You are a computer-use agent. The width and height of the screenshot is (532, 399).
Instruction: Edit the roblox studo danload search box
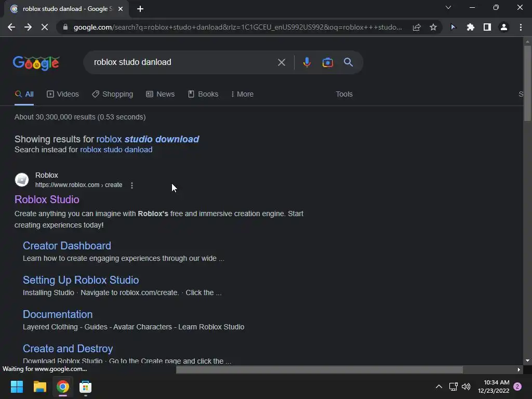[182, 62]
